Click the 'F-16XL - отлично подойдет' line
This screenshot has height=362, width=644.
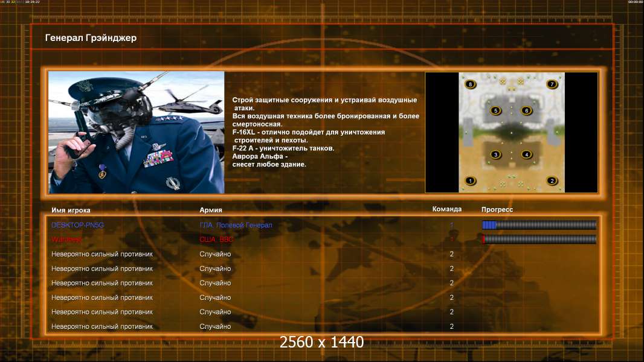tap(309, 132)
